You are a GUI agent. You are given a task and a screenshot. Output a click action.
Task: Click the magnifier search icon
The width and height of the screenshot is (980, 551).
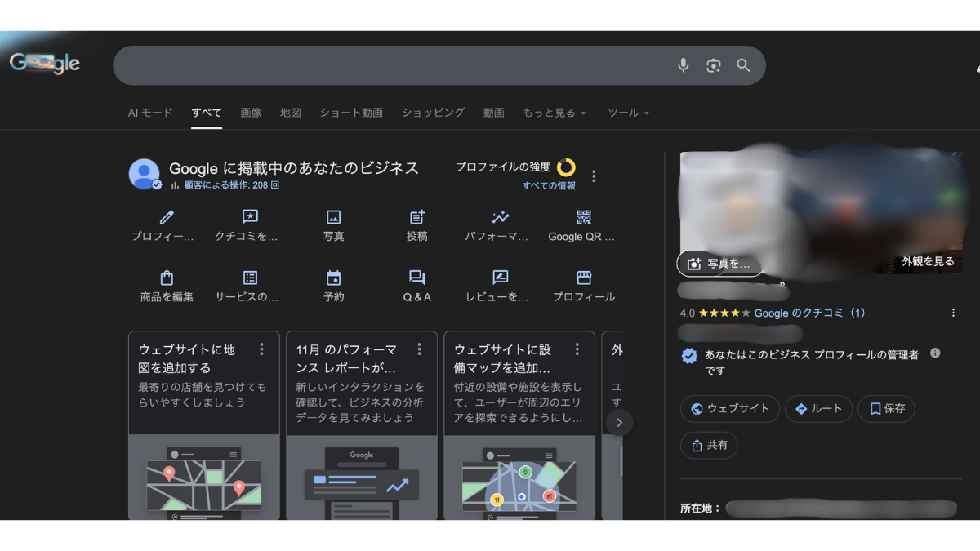[743, 65]
